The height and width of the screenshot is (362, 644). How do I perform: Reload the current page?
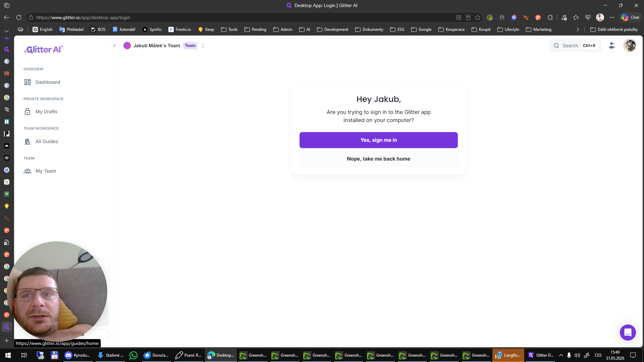click(19, 17)
